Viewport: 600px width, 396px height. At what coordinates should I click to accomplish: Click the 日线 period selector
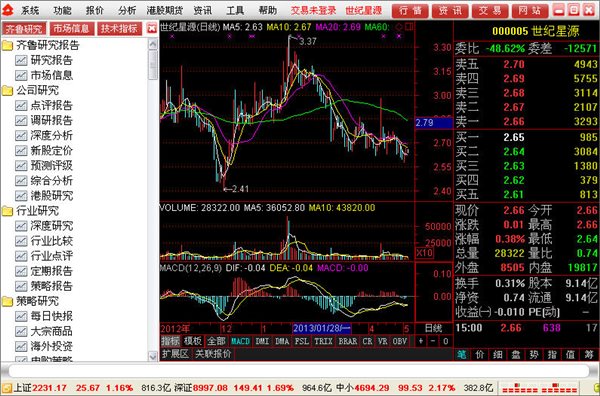(x=434, y=328)
